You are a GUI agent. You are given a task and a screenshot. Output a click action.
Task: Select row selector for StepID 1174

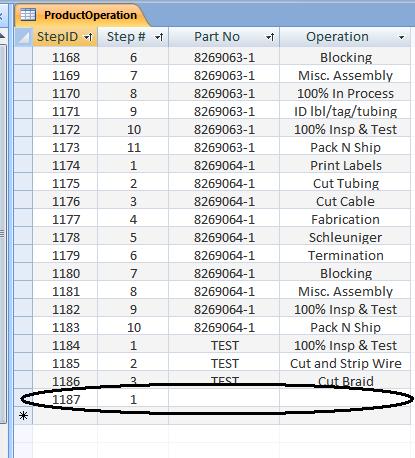(x=23, y=165)
